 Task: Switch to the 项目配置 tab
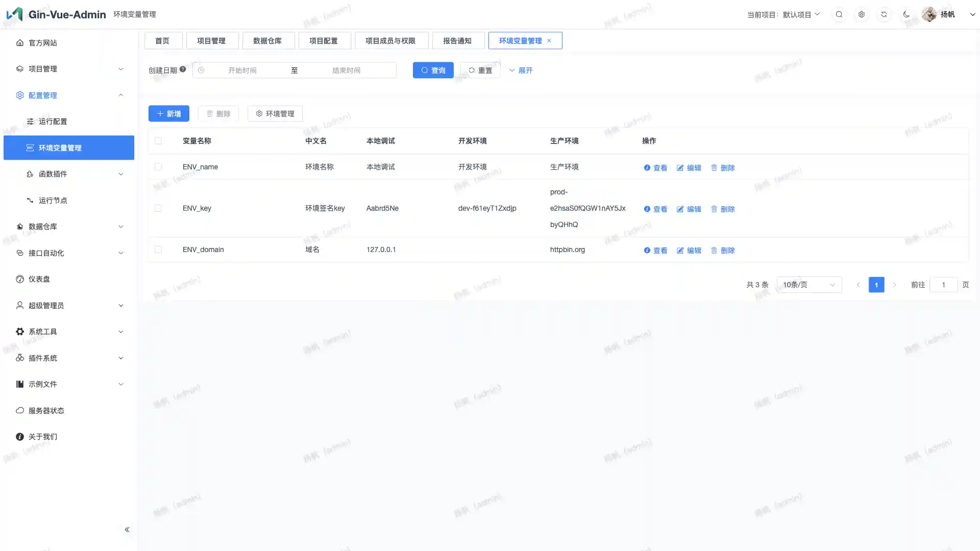pos(324,41)
